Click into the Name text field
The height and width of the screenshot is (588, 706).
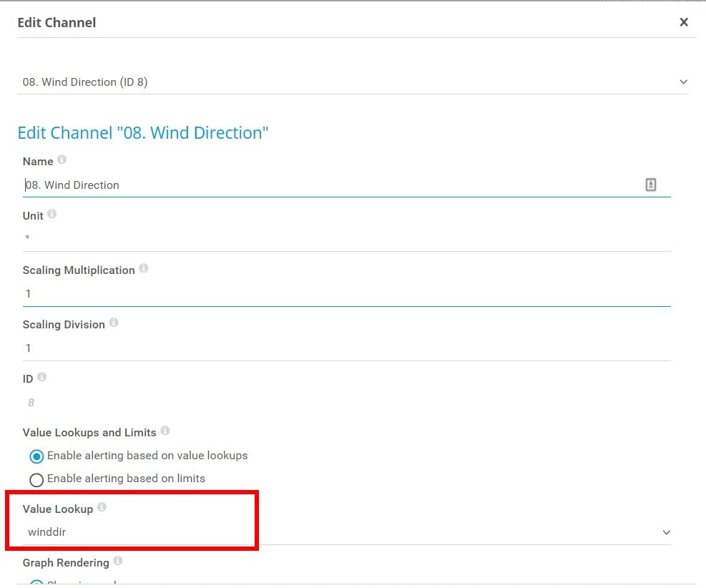click(329, 185)
